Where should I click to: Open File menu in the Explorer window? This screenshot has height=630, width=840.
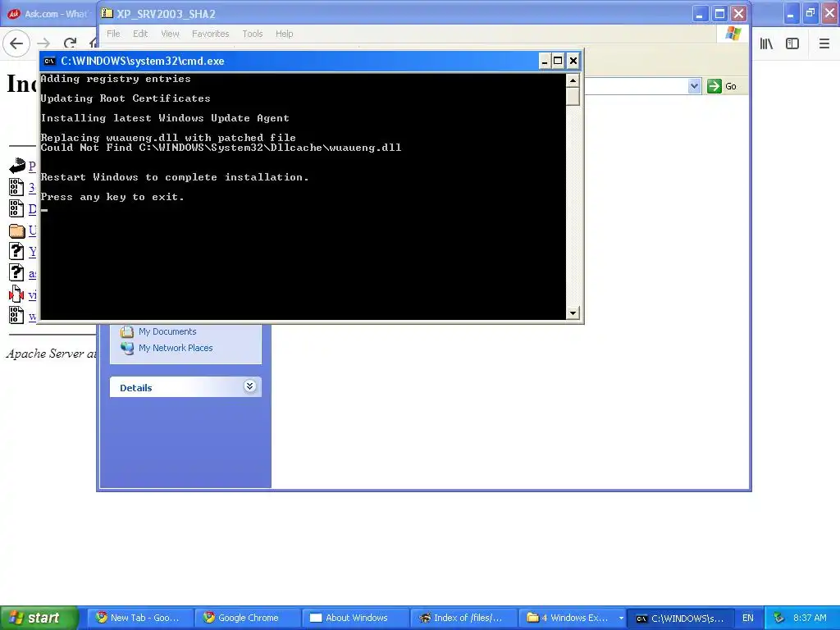pyautogui.click(x=113, y=34)
